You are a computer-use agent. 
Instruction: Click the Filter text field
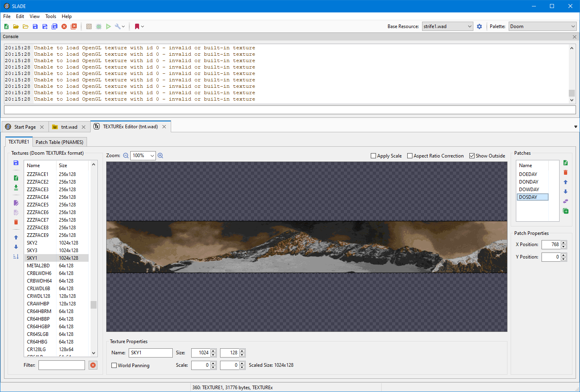[62, 365]
